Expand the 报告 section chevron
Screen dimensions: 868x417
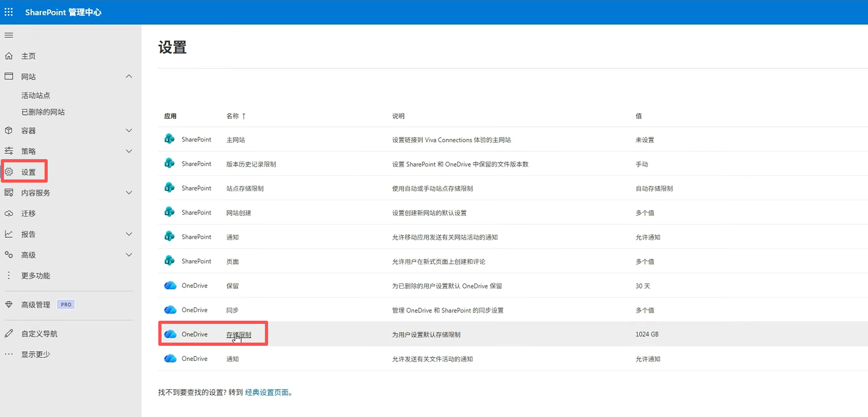129,234
